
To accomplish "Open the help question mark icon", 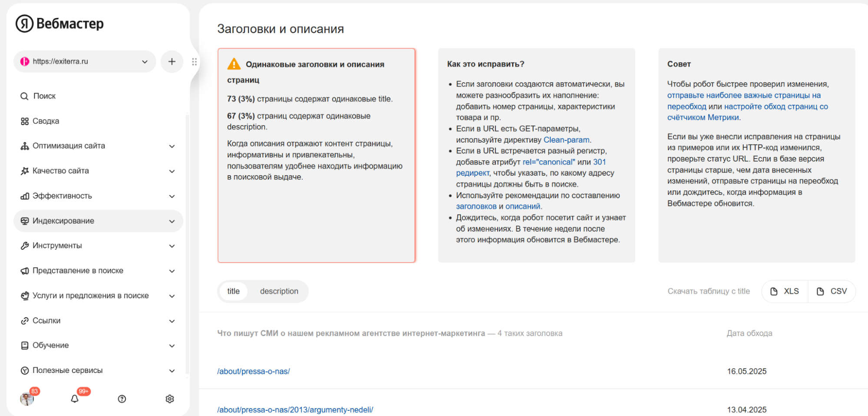I will tap(122, 399).
